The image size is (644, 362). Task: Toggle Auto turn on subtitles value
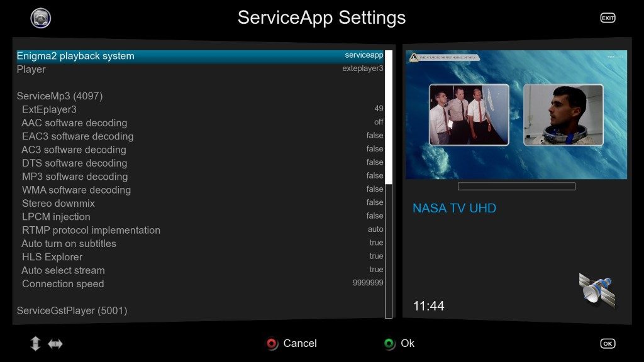[x=376, y=243]
